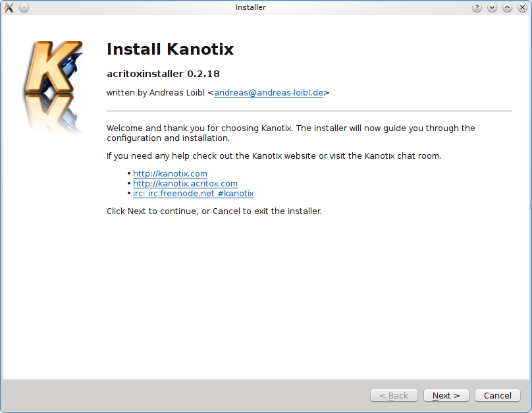Click the 'Click Next to continue' instruction text
Screen dimensions: 532x413
214,211
